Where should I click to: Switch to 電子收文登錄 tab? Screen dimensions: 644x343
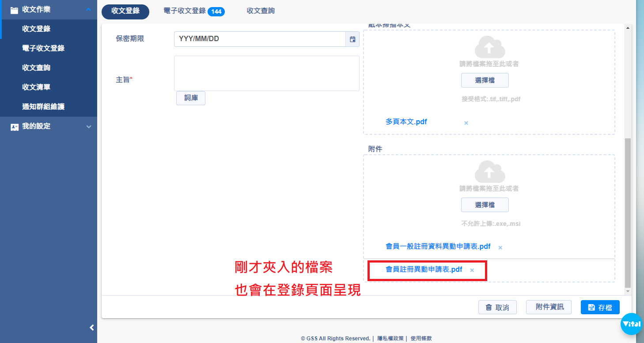[x=193, y=11]
